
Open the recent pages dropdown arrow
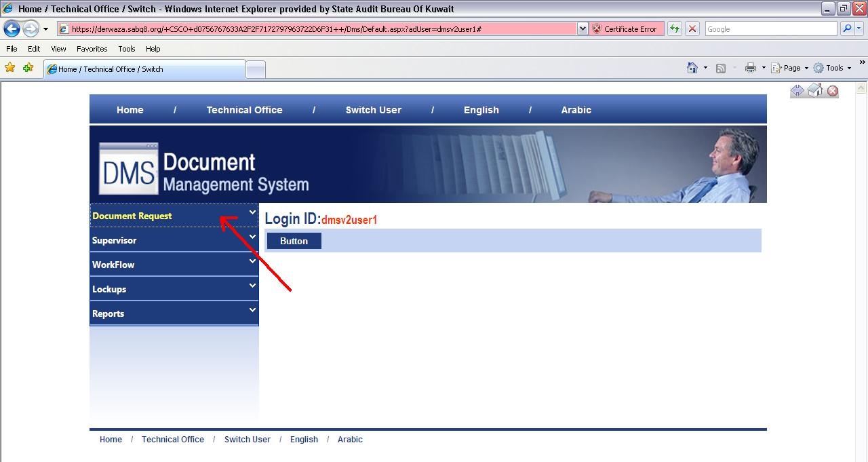tap(45, 29)
